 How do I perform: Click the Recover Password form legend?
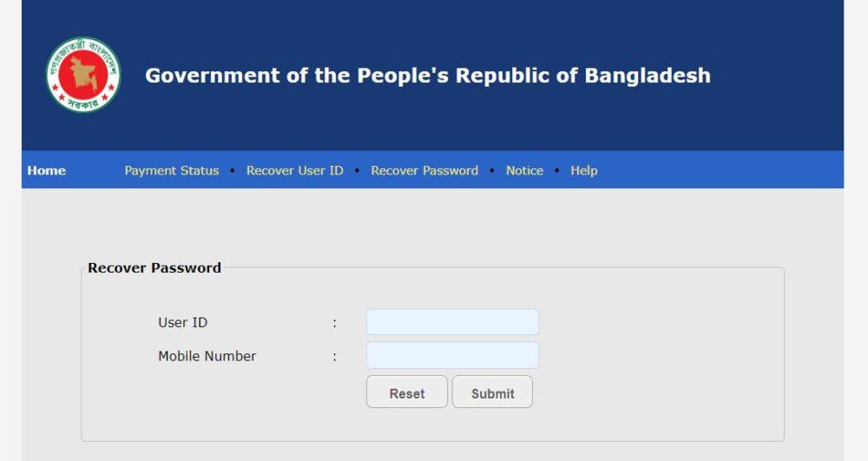pos(155,268)
